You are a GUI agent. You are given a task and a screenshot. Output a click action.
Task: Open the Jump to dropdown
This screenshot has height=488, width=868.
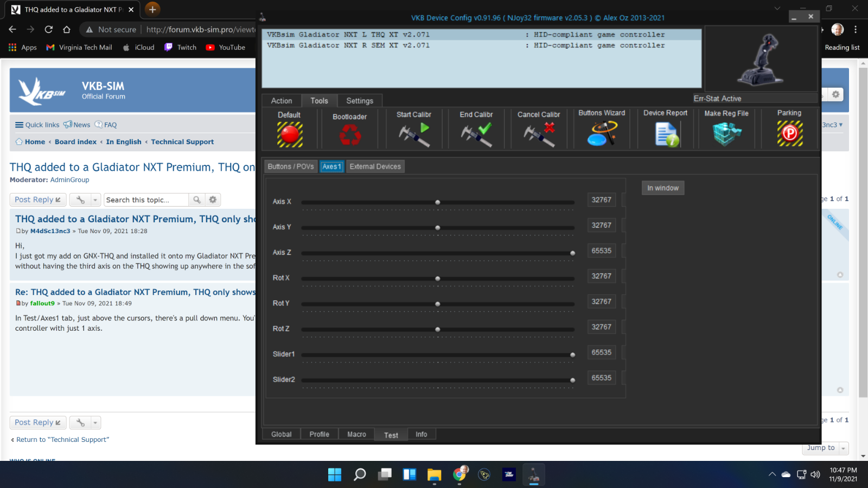[x=825, y=448]
